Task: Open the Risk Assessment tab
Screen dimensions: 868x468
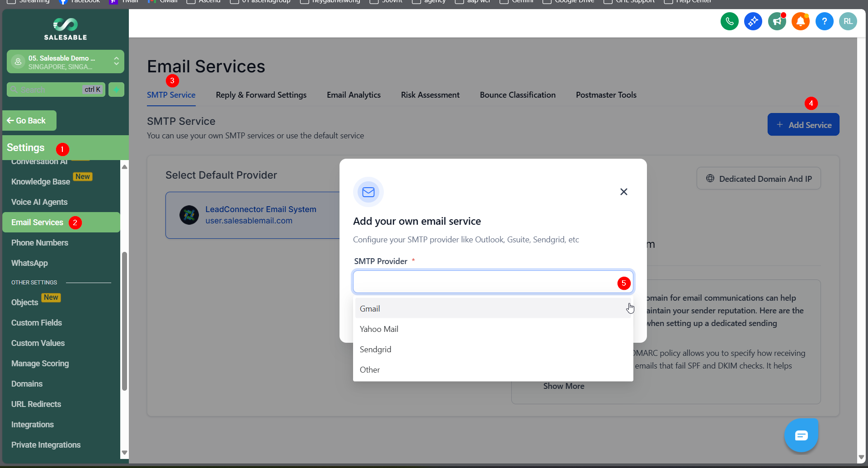Action: 430,95
